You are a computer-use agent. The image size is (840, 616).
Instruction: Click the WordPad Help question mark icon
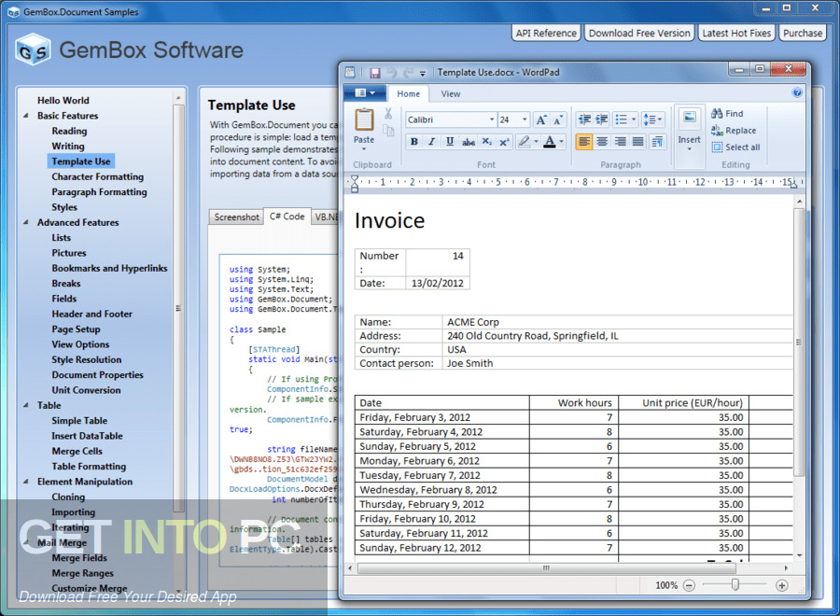coord(797,92)
